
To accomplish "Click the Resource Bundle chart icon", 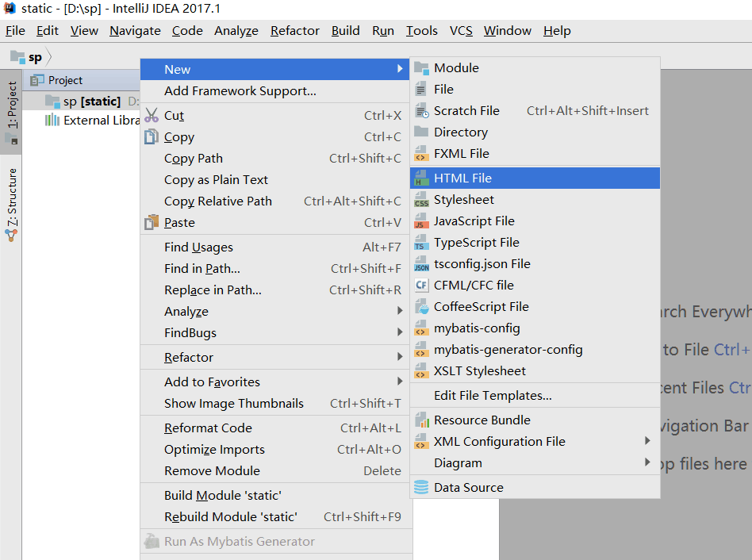I will [421, 420].
